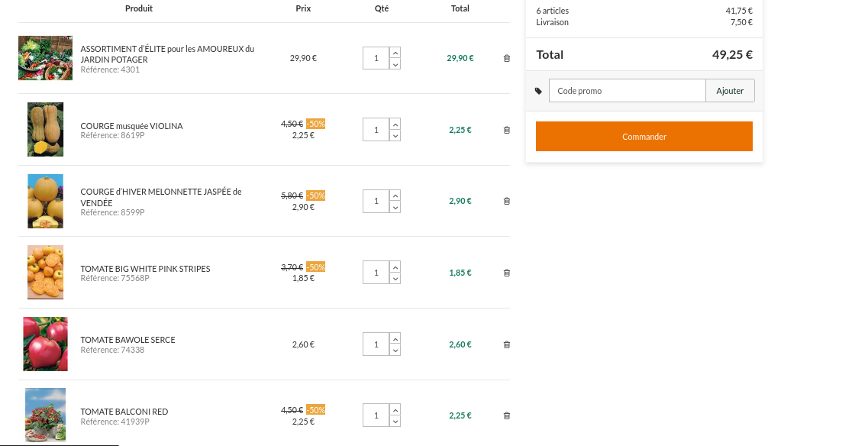Click the Ajouter promo button
This screenshot has height=446, width=868.
tap(730, 91)
